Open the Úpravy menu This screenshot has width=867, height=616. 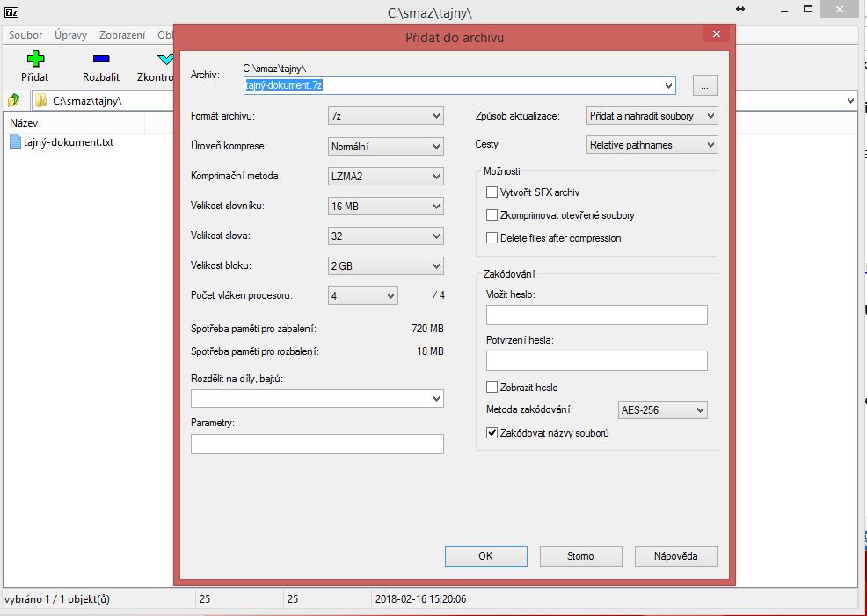click(x=71, y=36)
